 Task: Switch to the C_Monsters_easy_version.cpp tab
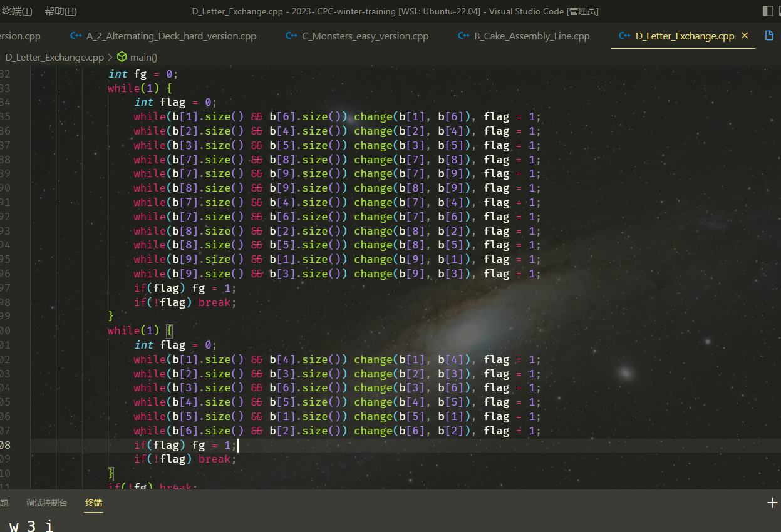click(x=365, y=36)
